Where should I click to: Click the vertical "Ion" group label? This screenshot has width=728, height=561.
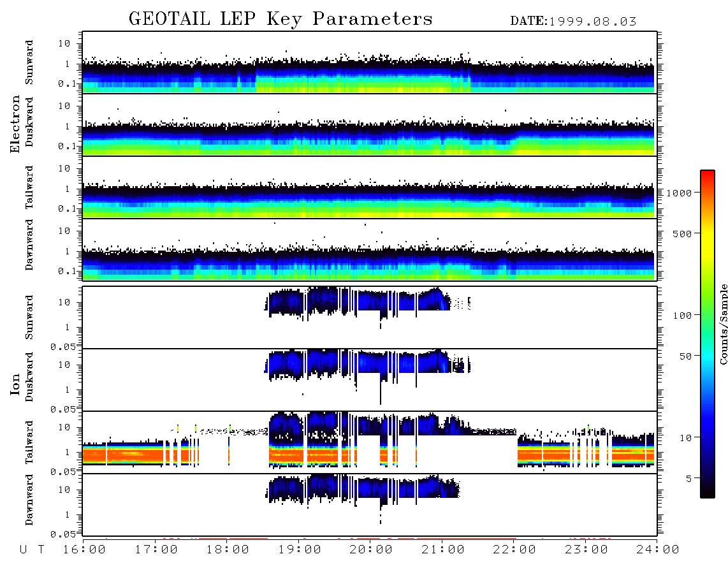(15, 384)
